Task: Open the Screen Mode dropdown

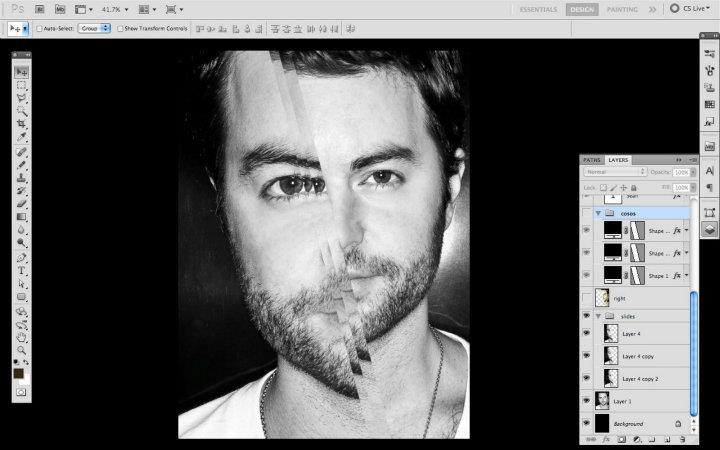Action: tap(174, 9)
